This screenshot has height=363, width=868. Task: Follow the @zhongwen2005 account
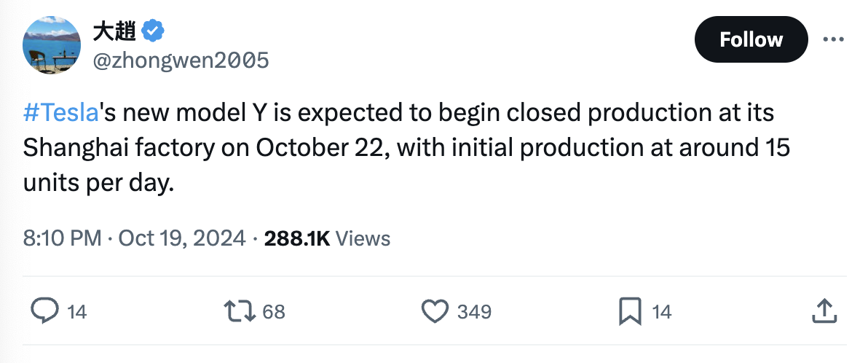point(751,39)
